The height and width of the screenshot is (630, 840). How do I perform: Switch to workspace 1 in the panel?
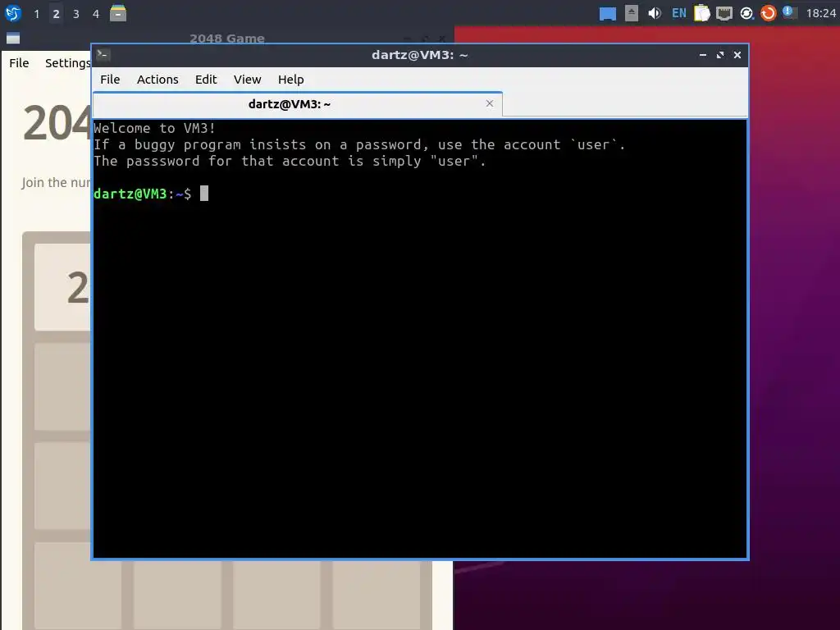[36, 14]
